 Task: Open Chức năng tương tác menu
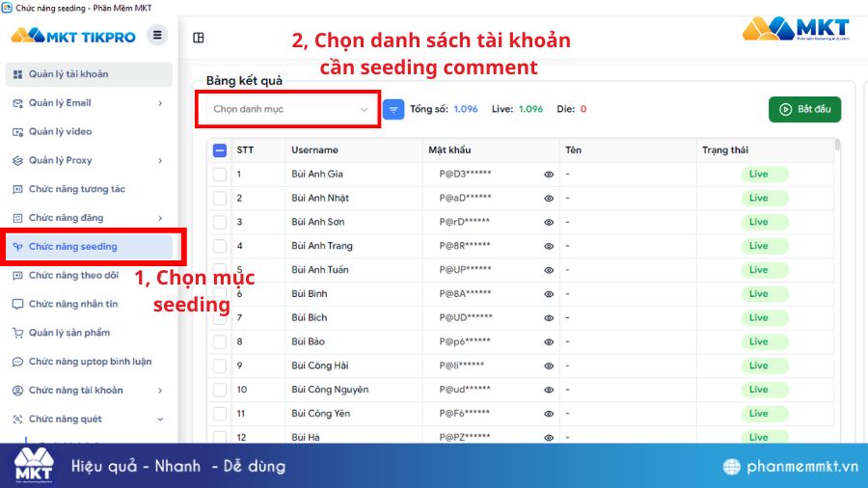pyautogui.click(x=89, y=189)
